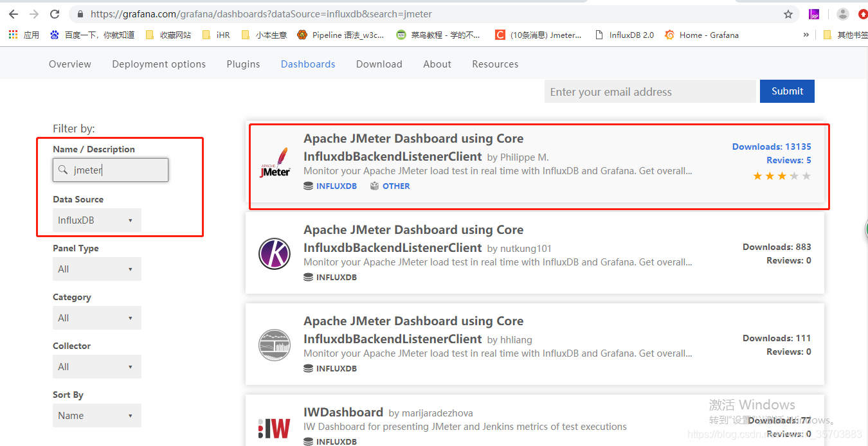Click the address bar URL

(x=261, y=14)
